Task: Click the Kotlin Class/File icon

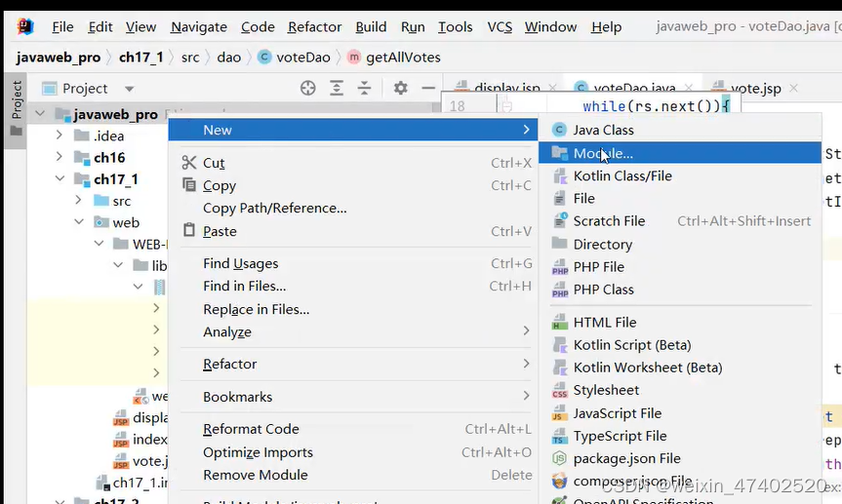Action: [559, 176]
